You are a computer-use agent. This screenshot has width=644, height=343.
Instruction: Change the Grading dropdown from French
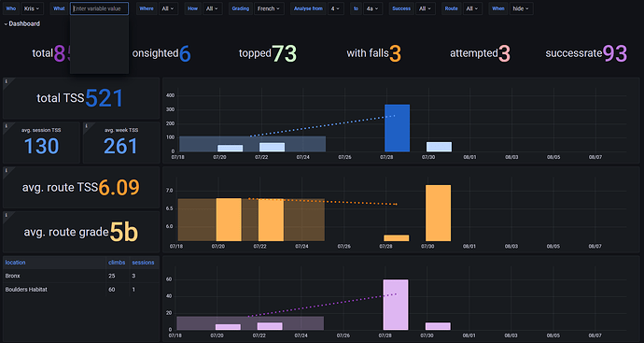[269, 8]
